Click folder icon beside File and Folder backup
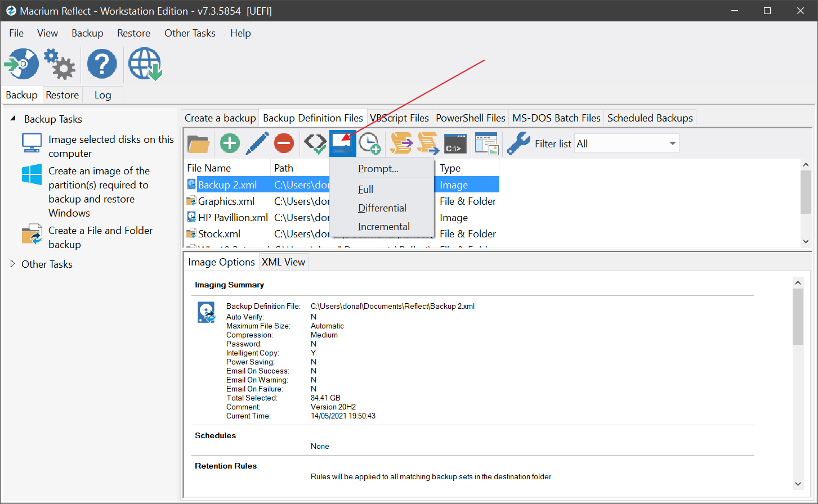818x504 pixels. coord(32,234)
